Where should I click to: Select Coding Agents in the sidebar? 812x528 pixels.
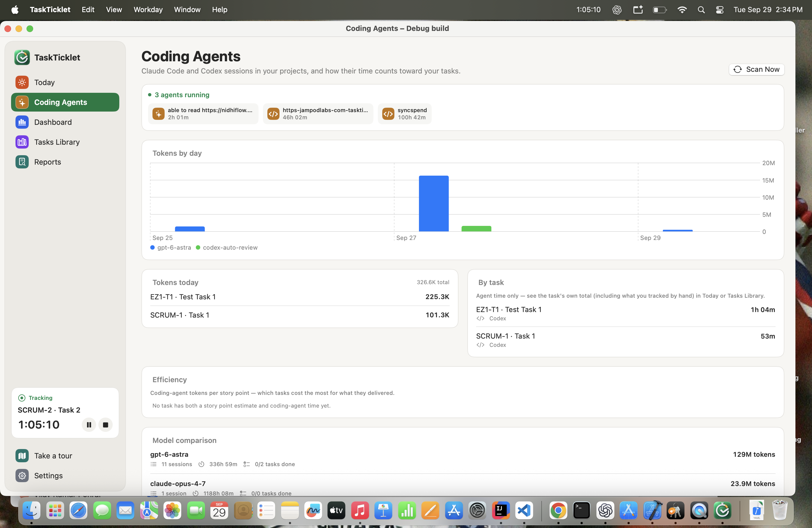(x=65, y=102)
